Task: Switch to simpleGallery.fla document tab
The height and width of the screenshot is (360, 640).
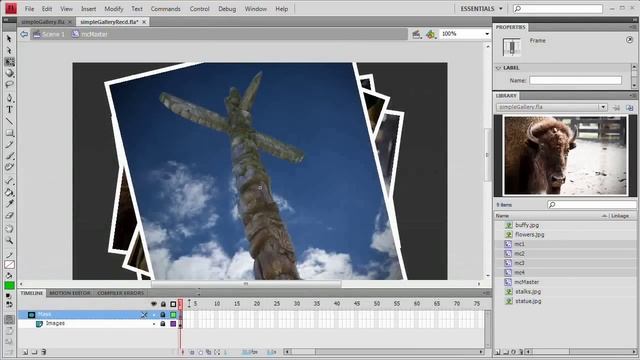Action: pos(42,22)
